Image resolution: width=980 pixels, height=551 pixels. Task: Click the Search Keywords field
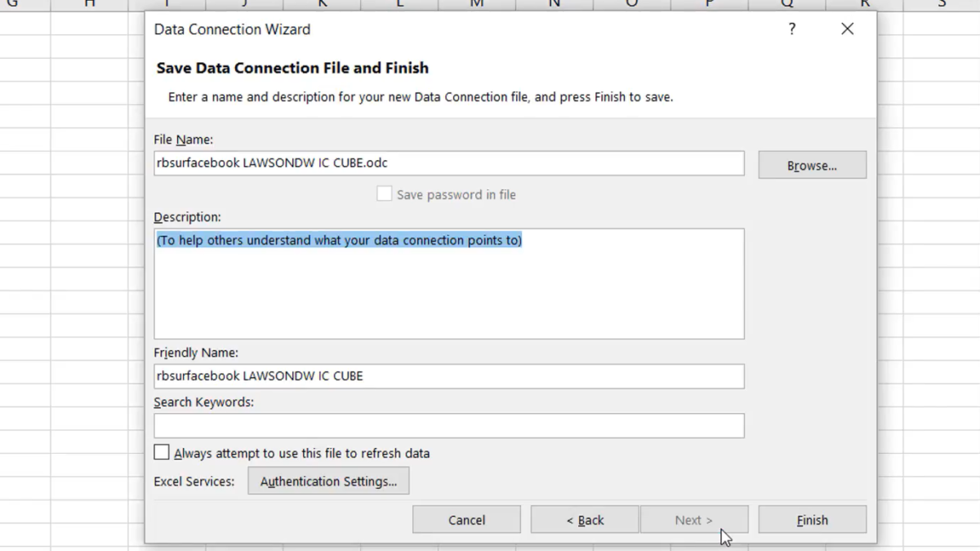click(x=449, y=425)
